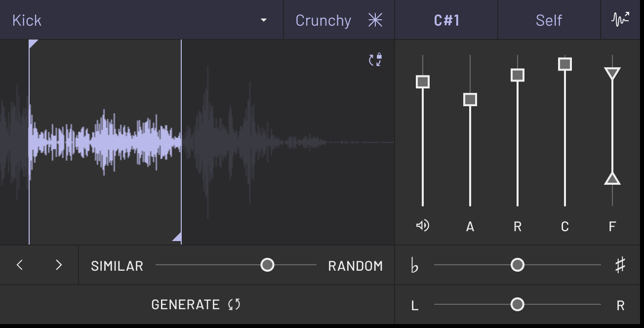Go to next sample with right arrow
This screenshot has height=328, width=644.
click(59, 265)
